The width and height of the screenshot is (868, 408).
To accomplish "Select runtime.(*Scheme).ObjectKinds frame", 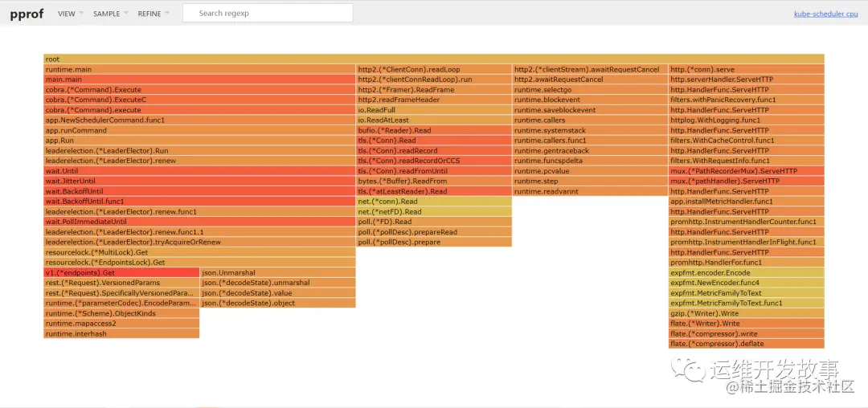I will (x=121, y=313).
